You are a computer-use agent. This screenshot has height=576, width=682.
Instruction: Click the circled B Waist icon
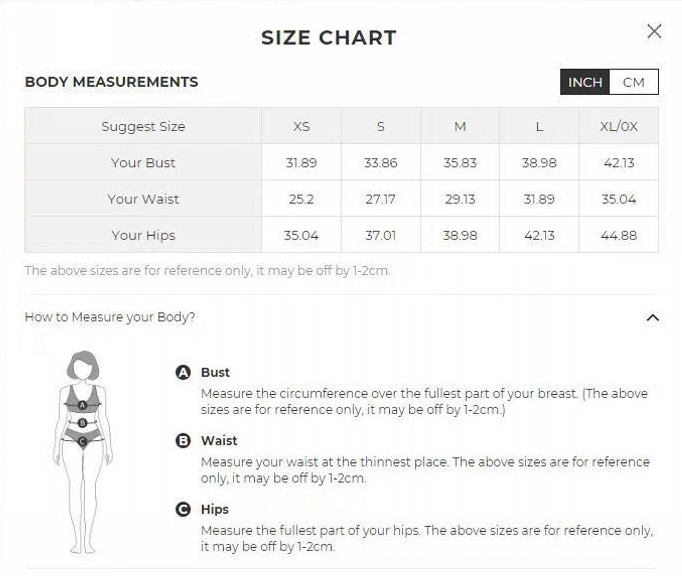(x=183, y=440)
